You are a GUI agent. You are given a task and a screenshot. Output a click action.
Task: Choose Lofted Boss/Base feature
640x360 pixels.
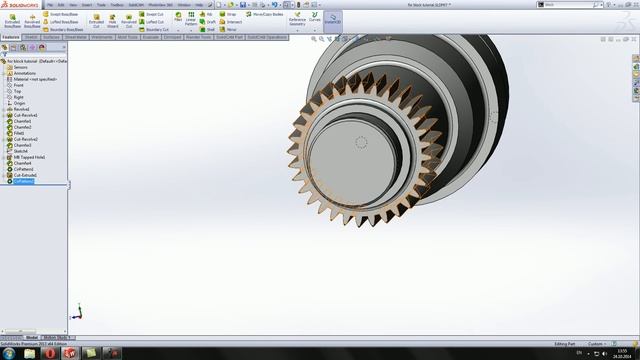tap(60, 22)
